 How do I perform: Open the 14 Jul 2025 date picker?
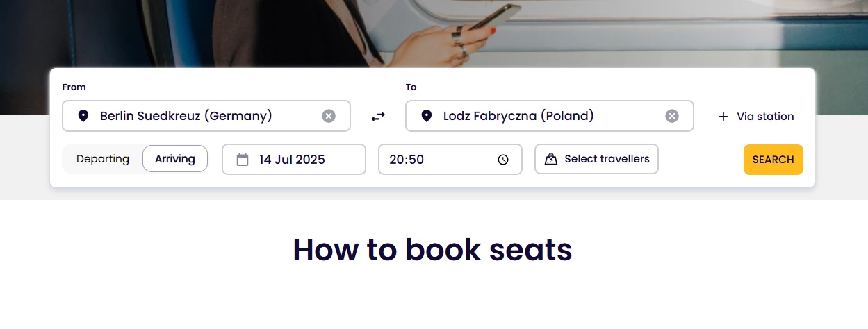293,160
